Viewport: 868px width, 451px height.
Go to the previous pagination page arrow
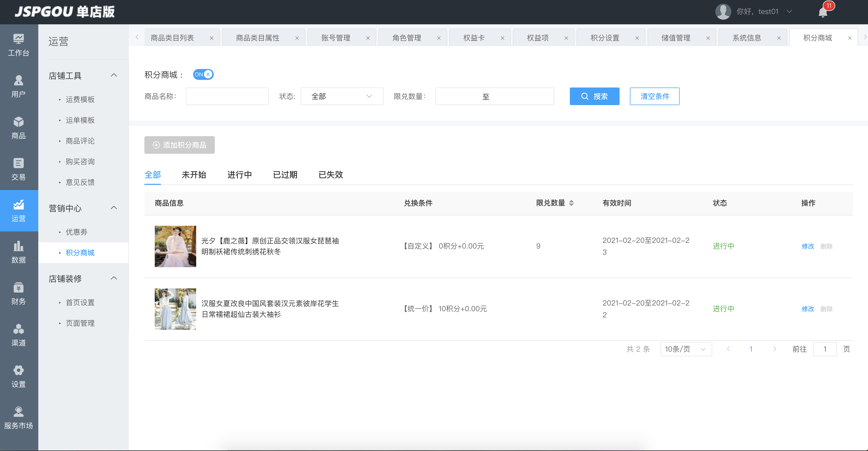[x=728, y=349]
